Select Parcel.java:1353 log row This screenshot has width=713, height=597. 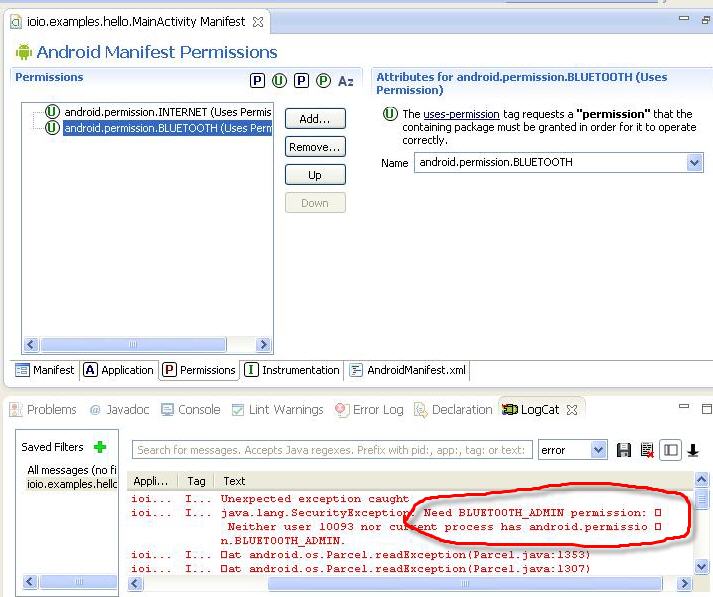coord(410,555)
